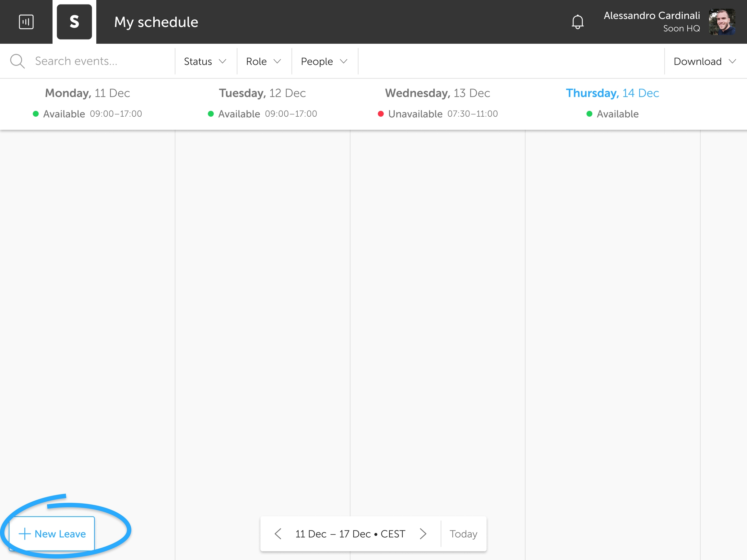The image size is (747, 560).
Task: Select Monday, 11 Dec day header
Action: coord(88,93)
